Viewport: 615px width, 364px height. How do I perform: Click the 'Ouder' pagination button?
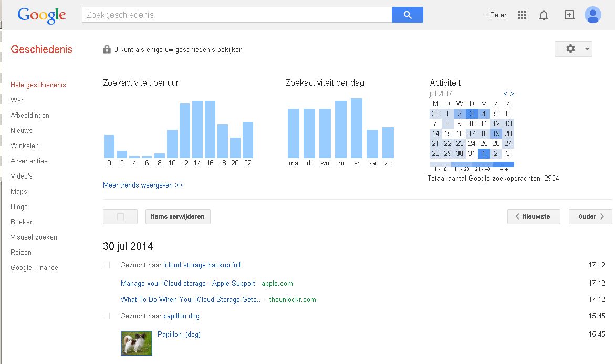click(x=590, y=216)
